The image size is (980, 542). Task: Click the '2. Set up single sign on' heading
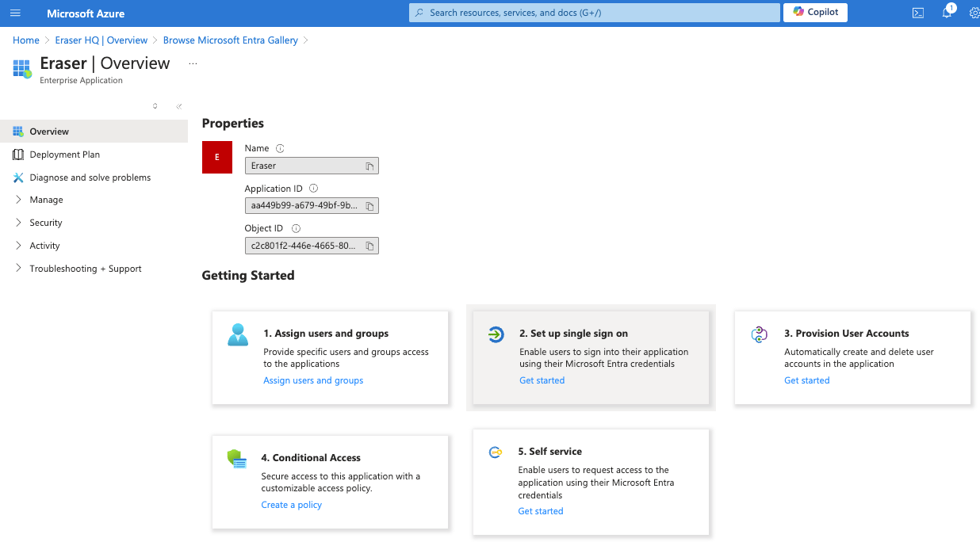[573, 334]
